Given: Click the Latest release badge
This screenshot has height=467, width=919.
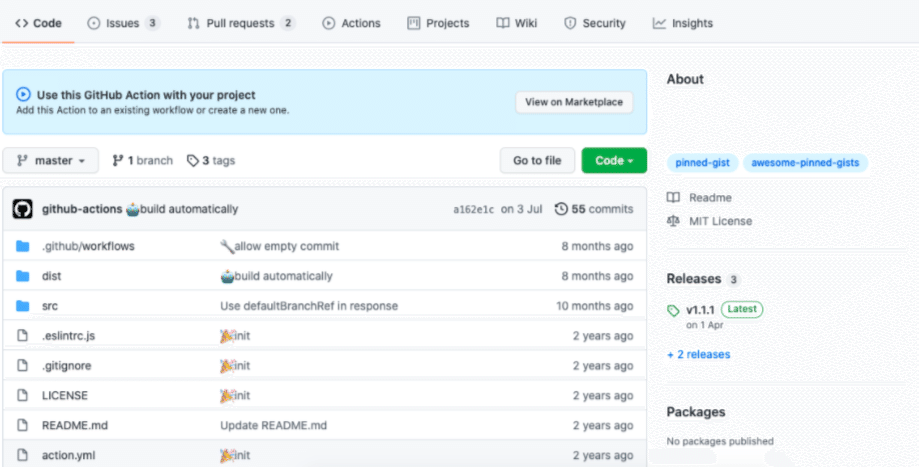Looking at the screenshot, I should pos(742,309).
